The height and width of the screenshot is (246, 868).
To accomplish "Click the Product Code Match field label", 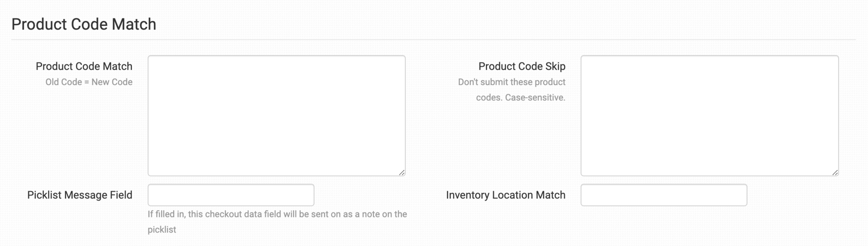I will coord(84,66).
